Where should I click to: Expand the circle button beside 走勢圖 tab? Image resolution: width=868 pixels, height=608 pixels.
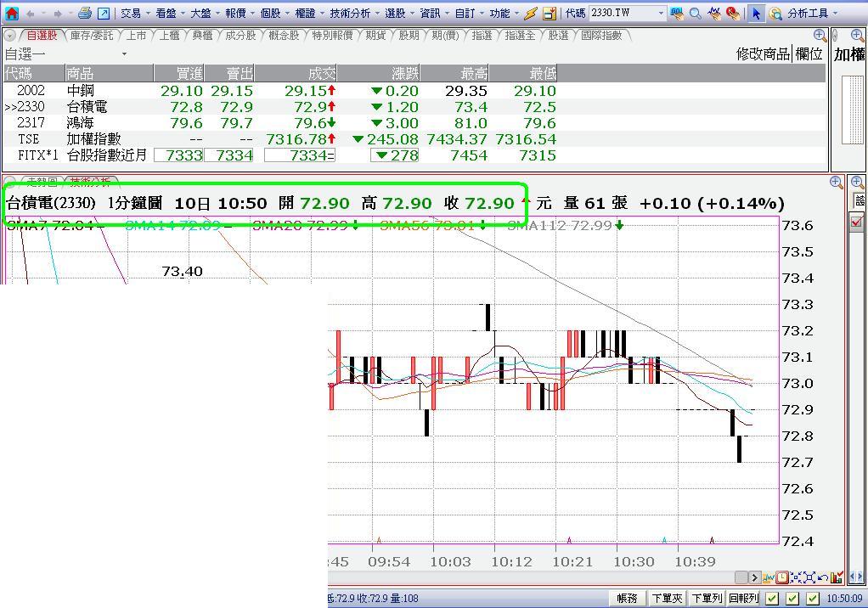tap(9, 181)
